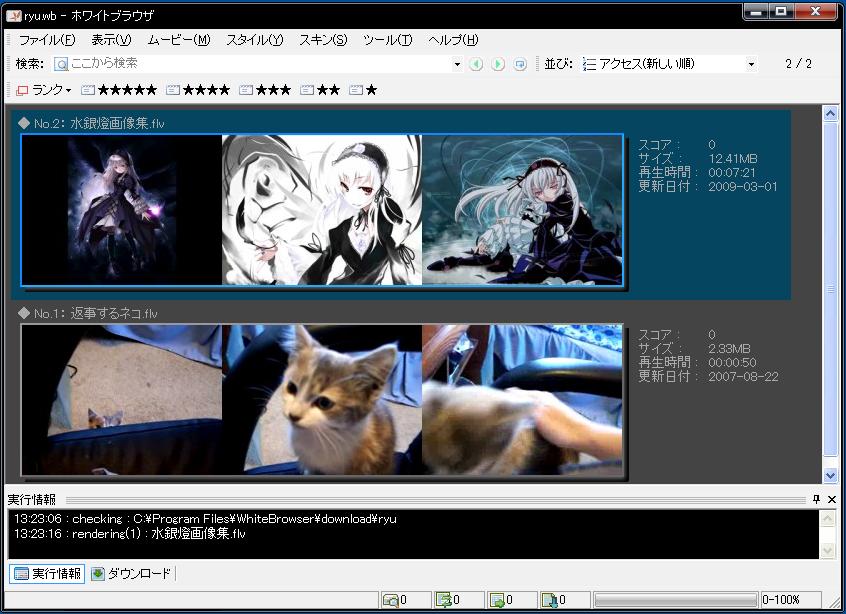The width and height of the screenshot is (846, 614).
Task: Click the update date 2009-03-01
Action: [742, 187]
